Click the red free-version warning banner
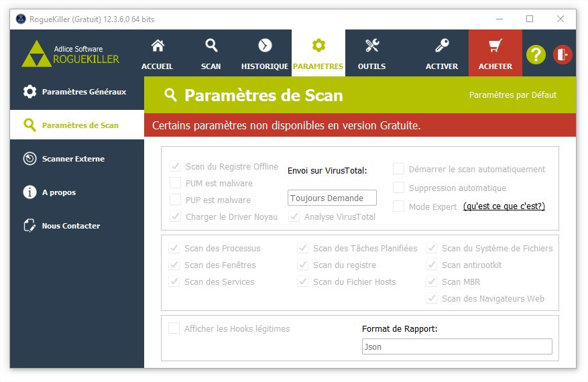 tap(360, 125)
